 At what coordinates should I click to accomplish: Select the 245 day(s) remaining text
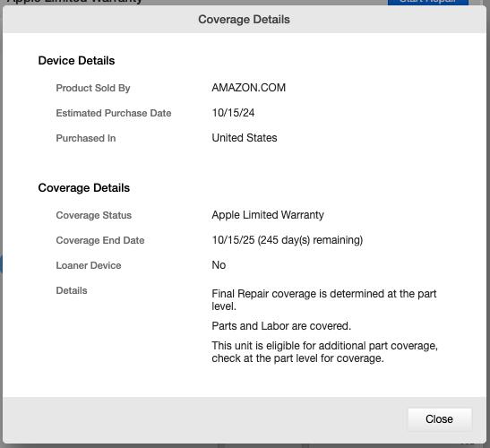coord(310,240)
